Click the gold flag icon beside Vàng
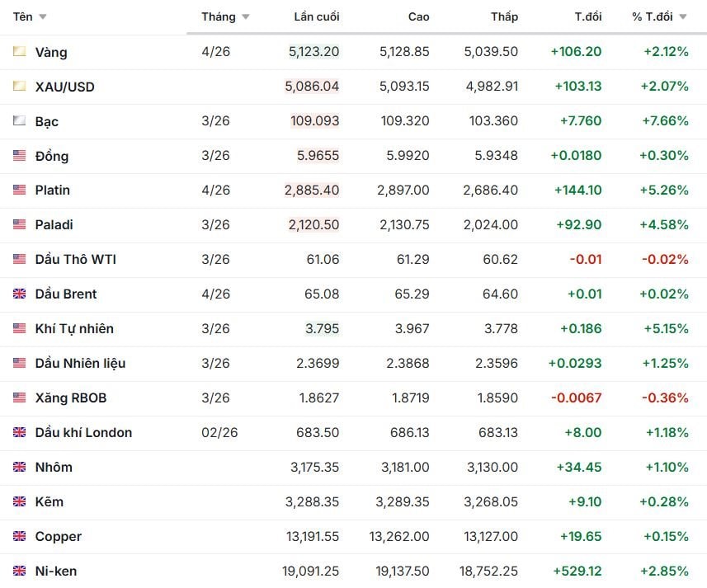The height and width of the screenshot is (588, 707). click(x=20, y=52)
